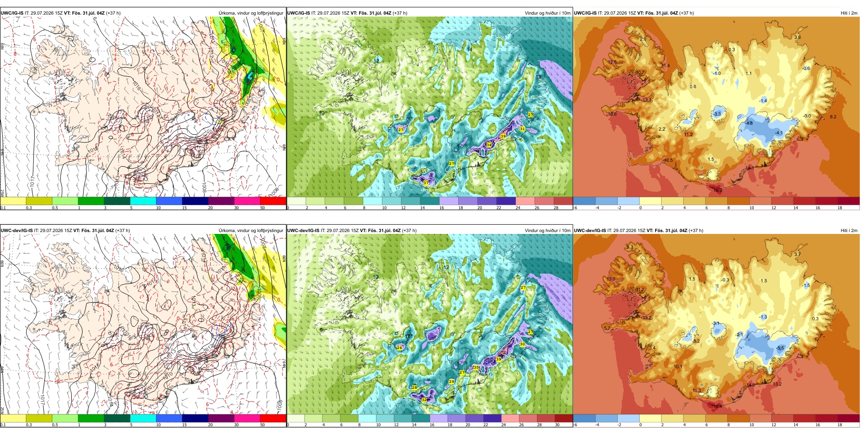Click the 'Hiti í 2m' title in UWC/IG-IS panel
The width and height of the screenshot is (868, 434).
(x=849, y=13)
